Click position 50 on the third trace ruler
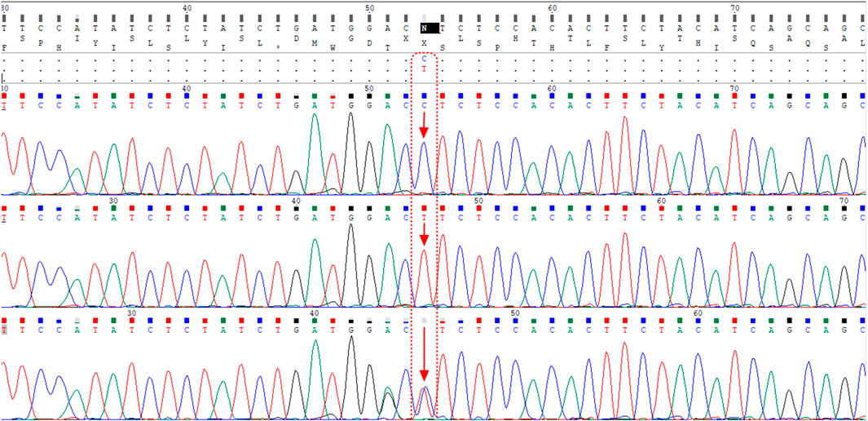Image resolution: width=868 pixels, height=421 pixels. (515, 313)
